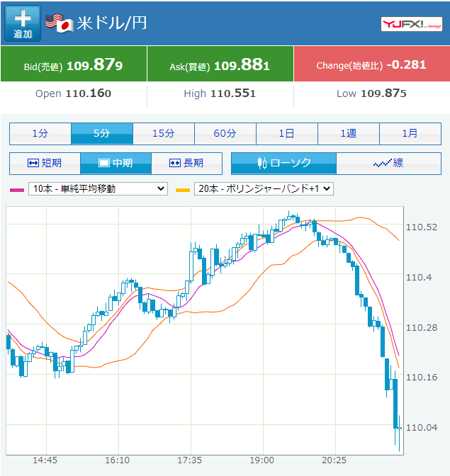Select the 短期 short-term range
The height and width of the screenshot is (476, 450).
click(x=45, y=164)
